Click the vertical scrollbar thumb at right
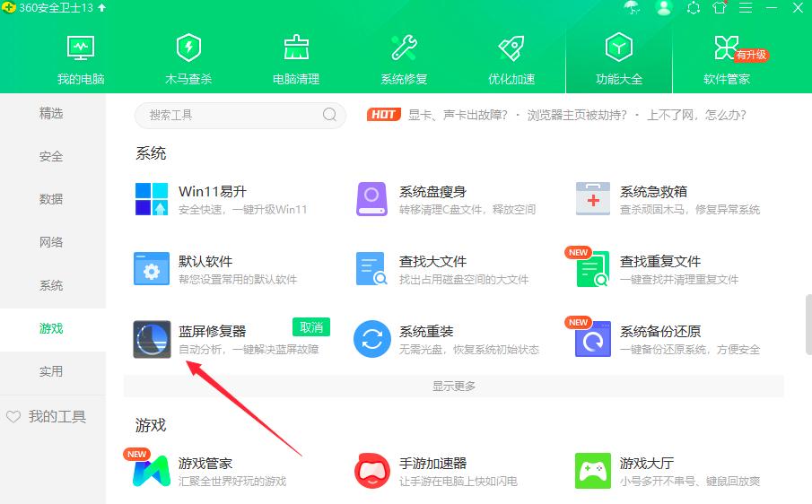The height and width of the screenshot is (504, 812). [808, 325]
